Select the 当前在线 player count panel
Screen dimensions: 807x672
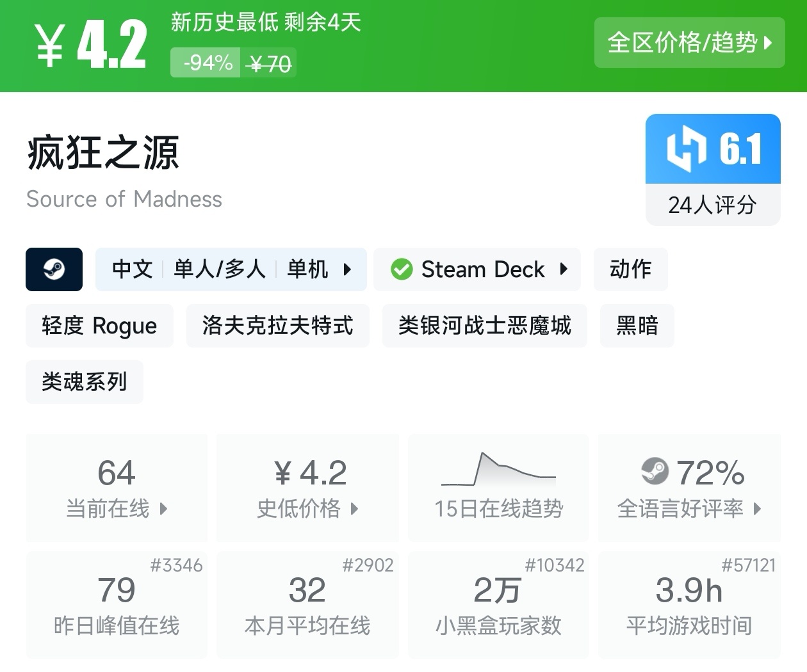[x=117, y=486]
